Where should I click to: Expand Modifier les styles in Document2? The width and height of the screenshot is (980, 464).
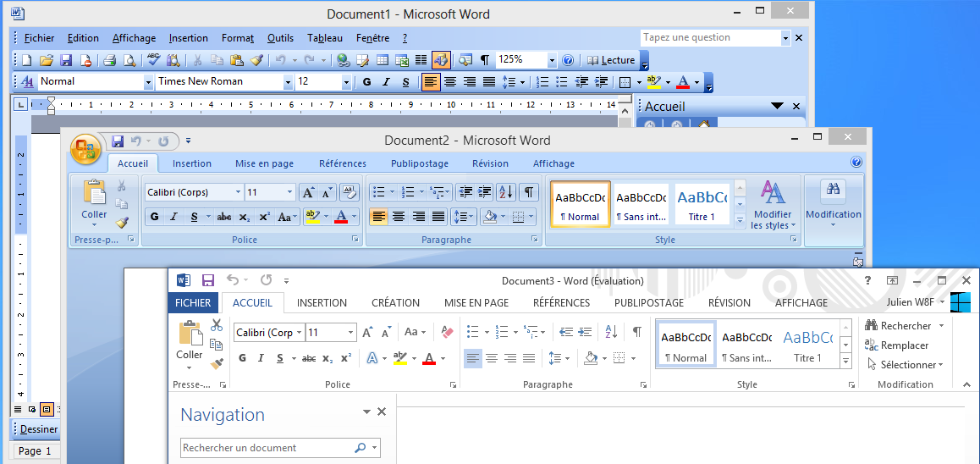pos(774,205)
